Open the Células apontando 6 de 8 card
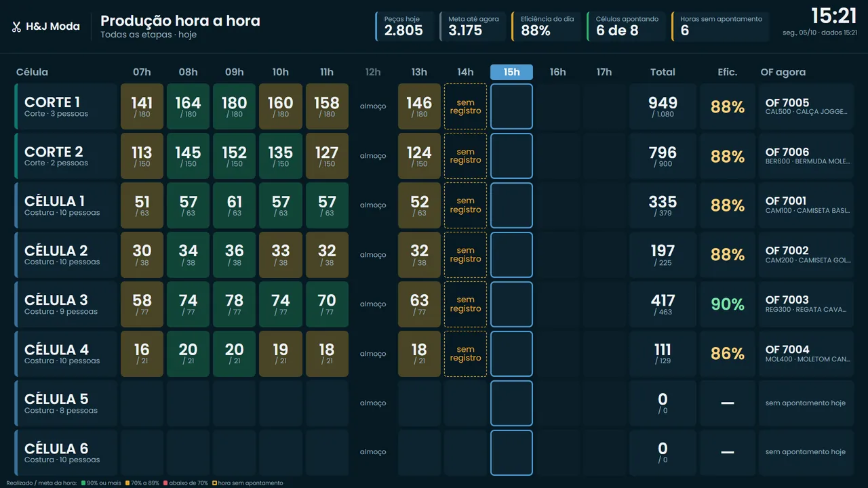Image resolution: width=868 pixels, height=488 pixels. [627, 26]
